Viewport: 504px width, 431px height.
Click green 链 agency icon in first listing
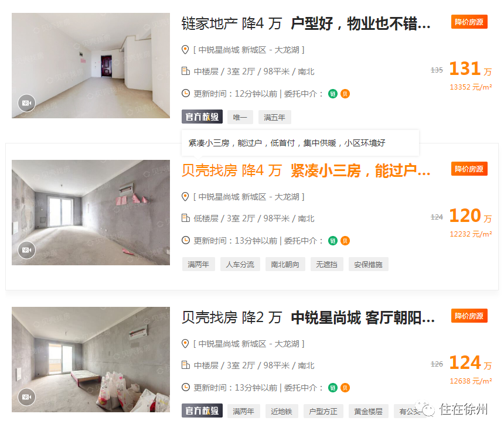[x=333, y=94]
